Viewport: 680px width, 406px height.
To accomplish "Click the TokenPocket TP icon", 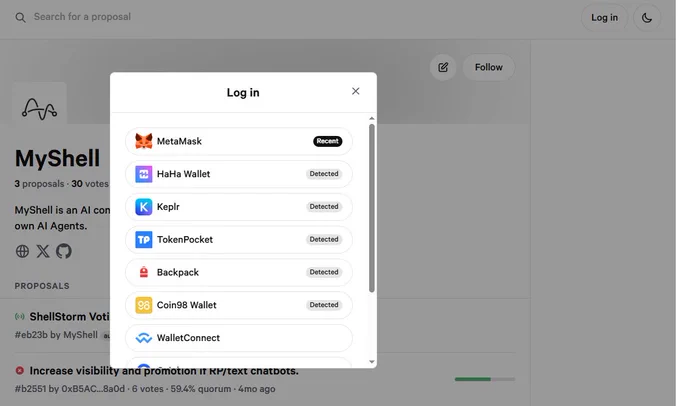I will tap(144, 239).
